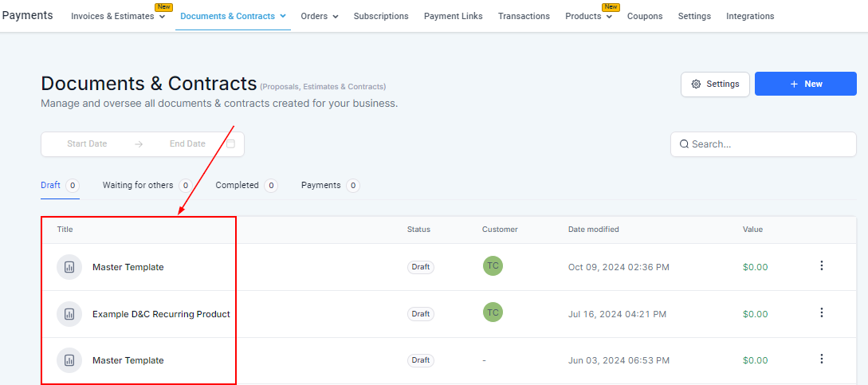Open three-dot menu for Oct 09 Master Template
Viewport: 868px width, 385px height.
(x=822, y=266)
